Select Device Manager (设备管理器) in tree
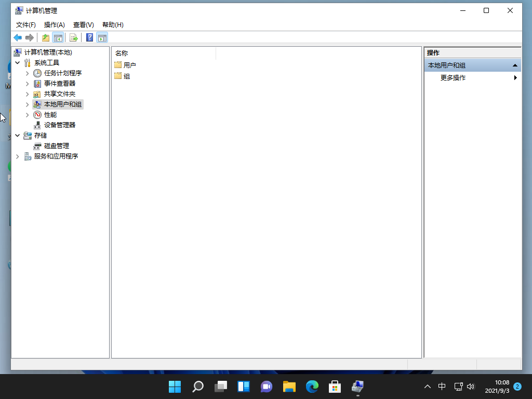532x399 pixels. click(x=59, y=125)
